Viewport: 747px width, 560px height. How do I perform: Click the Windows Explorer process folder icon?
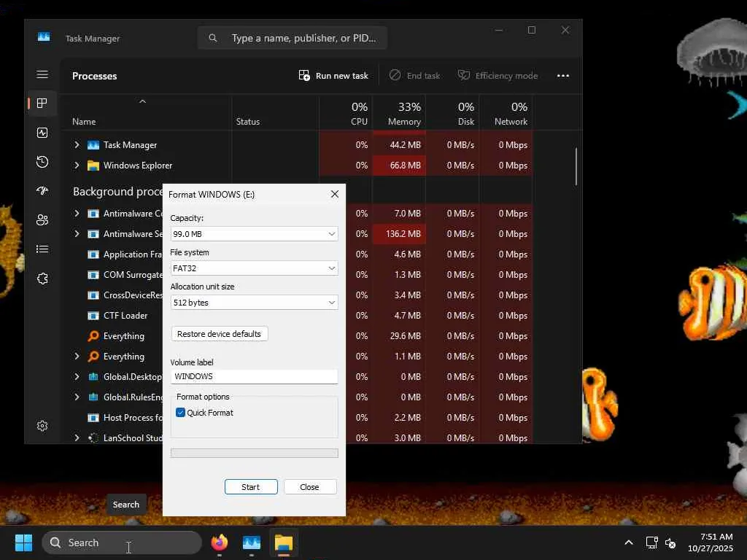click(93, 166)
